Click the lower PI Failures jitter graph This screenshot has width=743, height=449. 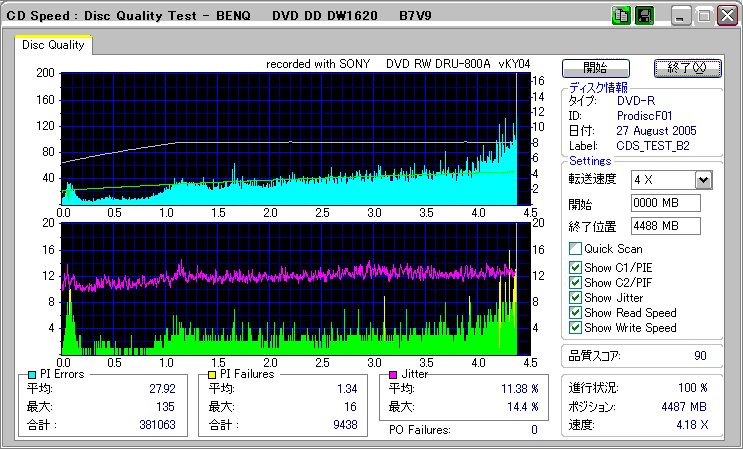(x=296, y=289)
